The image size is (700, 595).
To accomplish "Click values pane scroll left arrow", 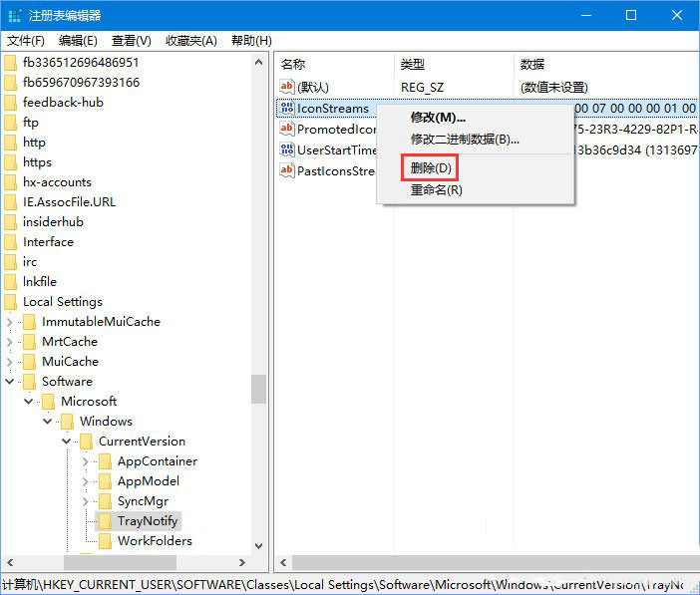I will [283, 562].
